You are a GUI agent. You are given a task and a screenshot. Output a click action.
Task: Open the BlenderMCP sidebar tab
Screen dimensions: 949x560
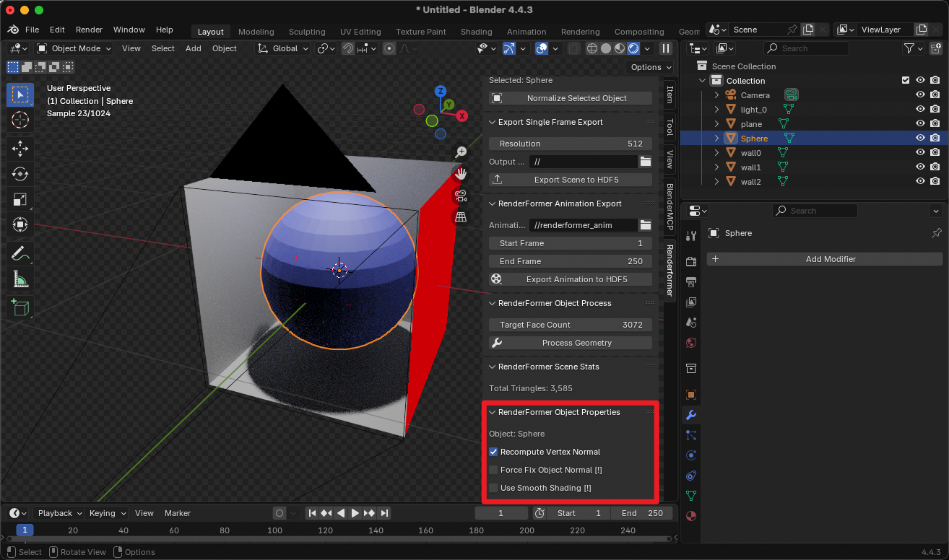(x=669, y=206)
